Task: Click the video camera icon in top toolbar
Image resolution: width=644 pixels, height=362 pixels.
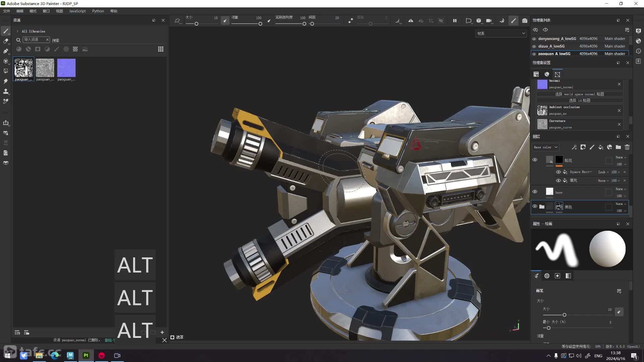Action: 489,20
